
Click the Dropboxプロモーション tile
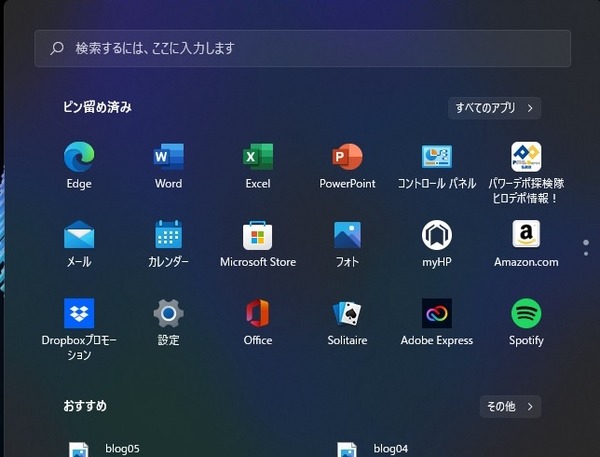pos(79,329)
